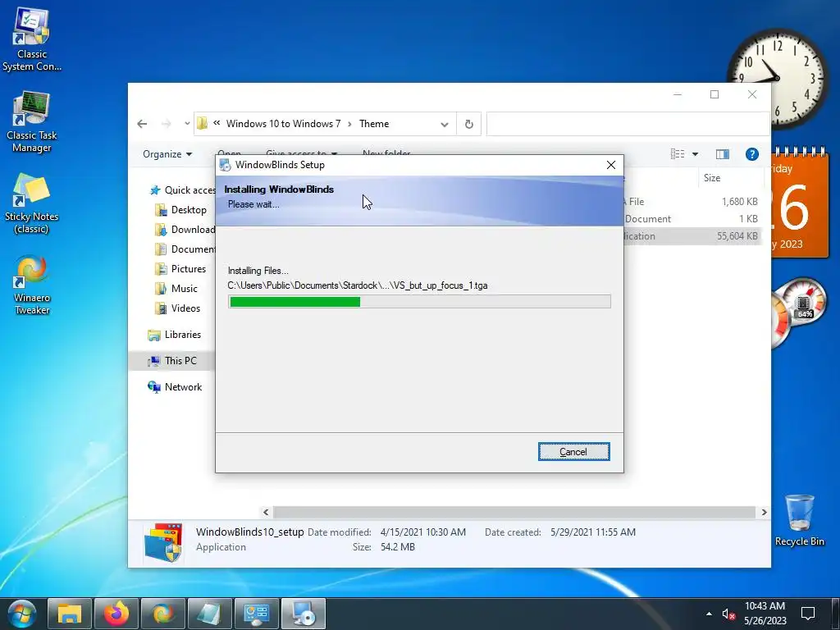Open Winaero Tweaker desktop shortcut

(x=32, y=285)
